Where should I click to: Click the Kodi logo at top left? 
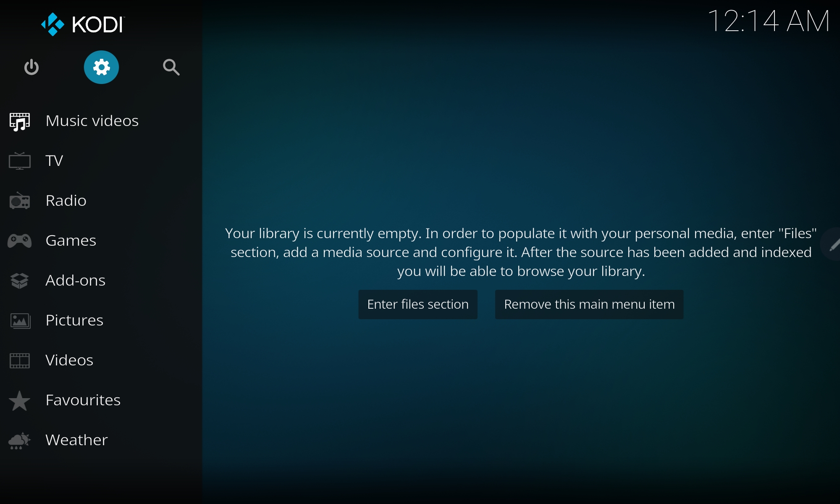(83, 24)
